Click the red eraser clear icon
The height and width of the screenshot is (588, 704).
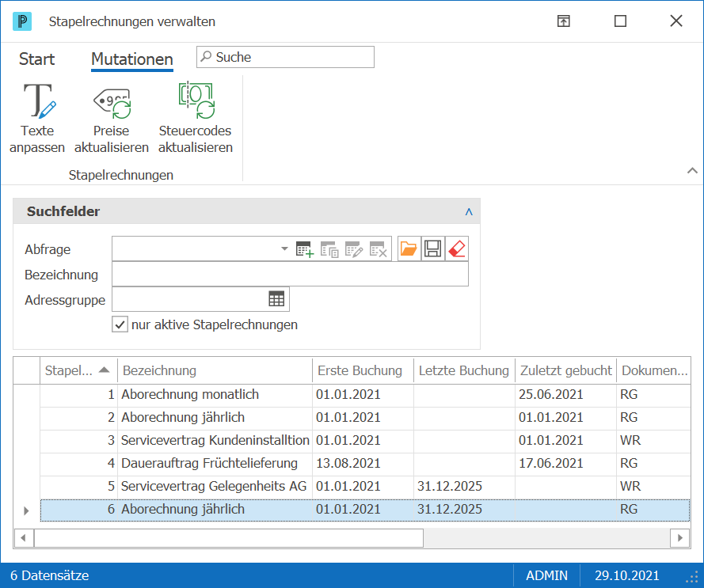pyautogui.click(x=457, y=248)
